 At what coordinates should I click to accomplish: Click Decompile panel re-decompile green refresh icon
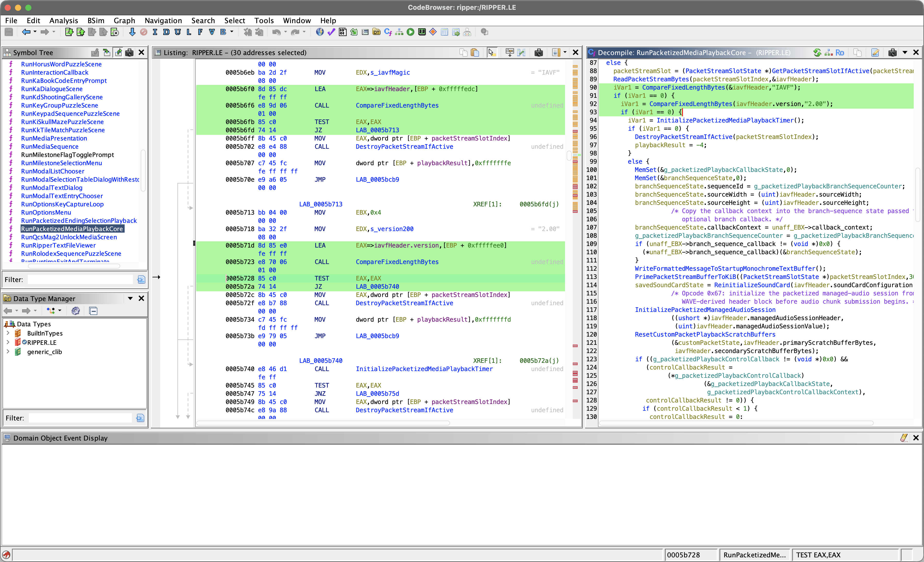[817, 52]
